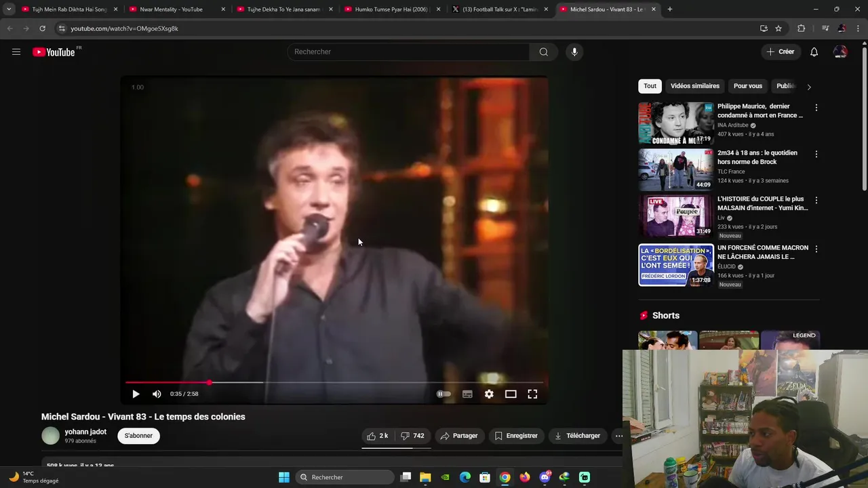Go back to previous page
Screen dimensions: 868x488
[9, 28]
